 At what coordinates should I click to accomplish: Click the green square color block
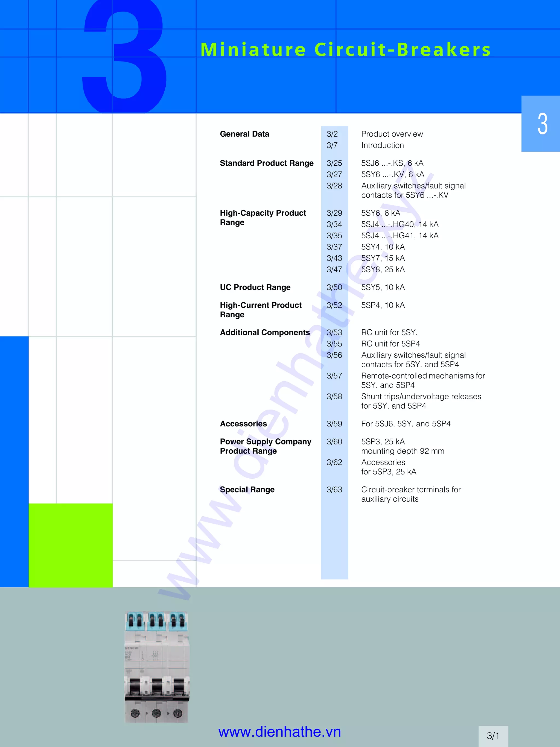[71, 545]
